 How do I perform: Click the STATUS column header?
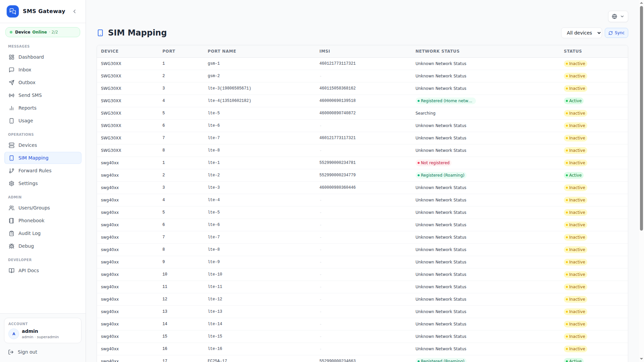pyautogui.click(x=573, y=51)
